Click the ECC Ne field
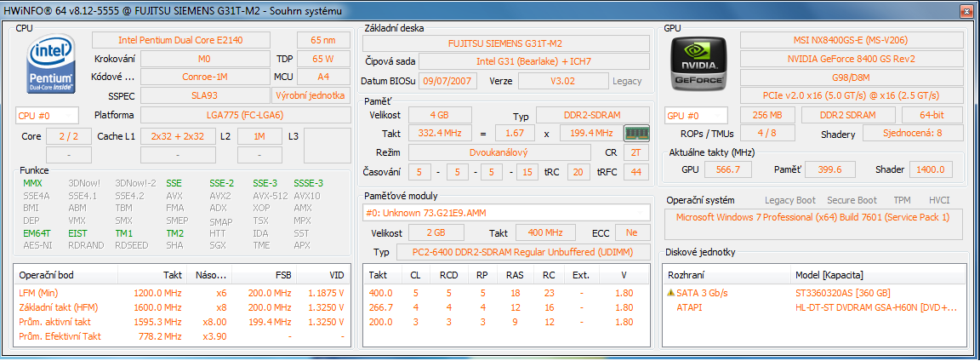Viewport: 980px width, 361px height. (x=632, y=232)
